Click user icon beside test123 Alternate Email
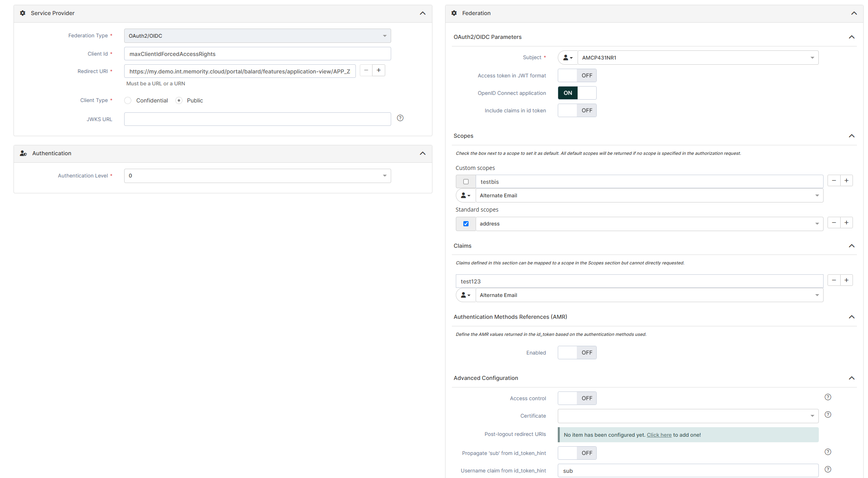The width and height of the screenshot is (868, 478). click(x=466, y=295)
